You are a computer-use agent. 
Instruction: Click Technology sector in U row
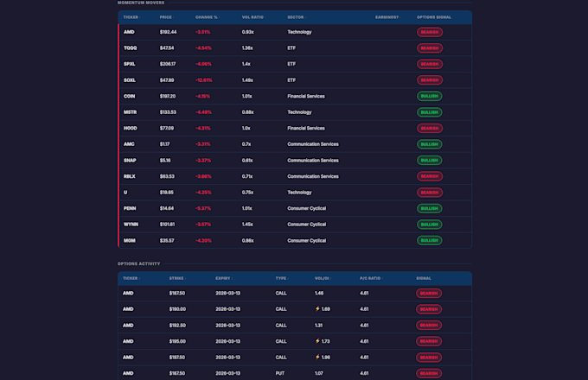[299, 193]
